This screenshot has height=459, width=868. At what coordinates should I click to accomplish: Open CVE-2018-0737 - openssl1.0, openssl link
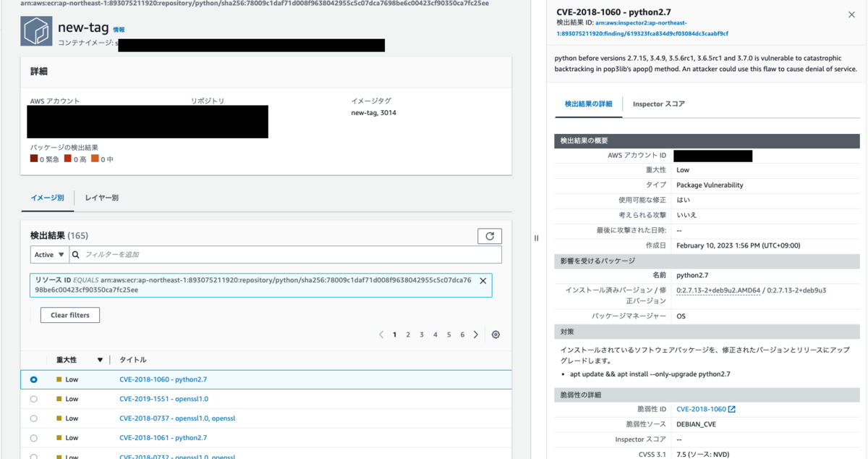point(177,418)
